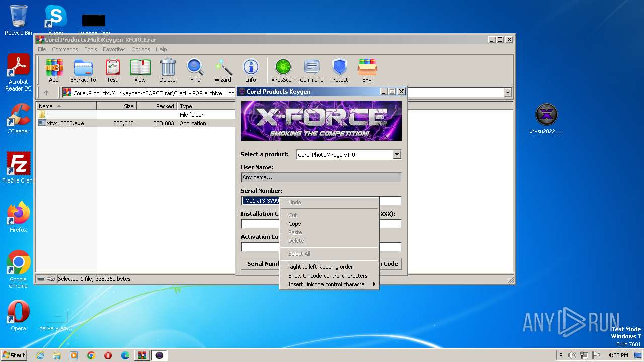
Task: Sort file list by Size column
Action: [x=116, y=106]
